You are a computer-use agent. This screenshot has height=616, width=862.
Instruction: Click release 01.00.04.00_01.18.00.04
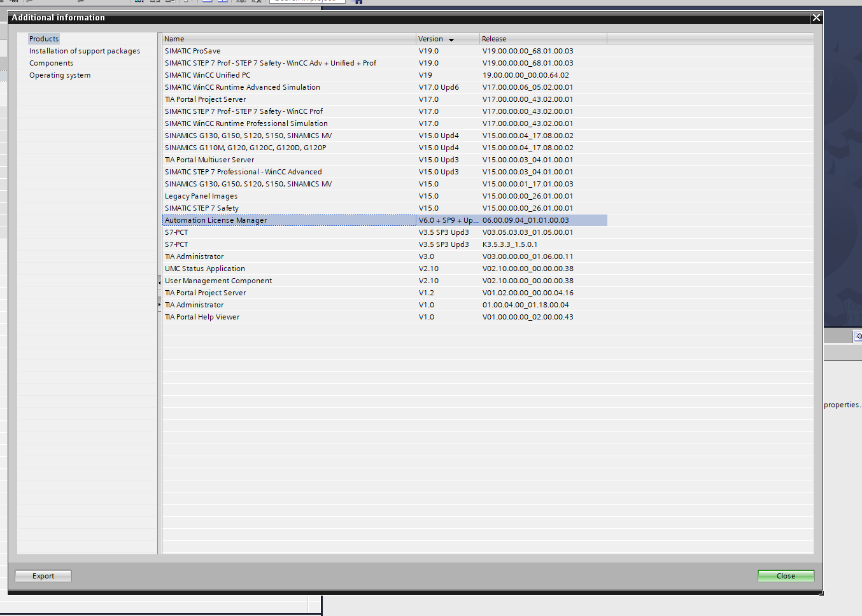click(526, 305)
